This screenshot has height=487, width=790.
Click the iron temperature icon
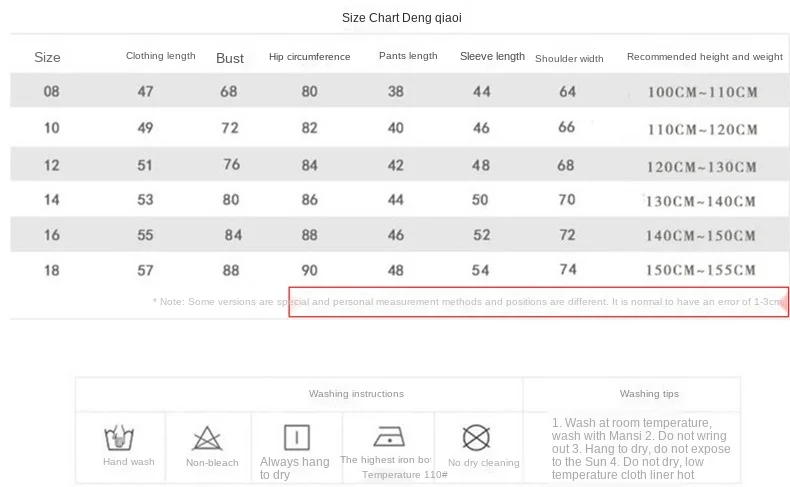click(389, 437)
